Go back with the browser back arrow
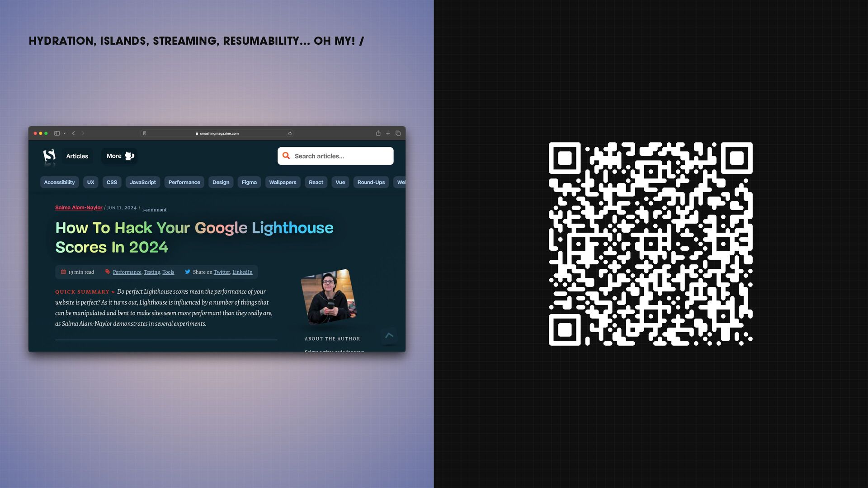868x488 pixels. pyautogui.click(x=73, y=133)
